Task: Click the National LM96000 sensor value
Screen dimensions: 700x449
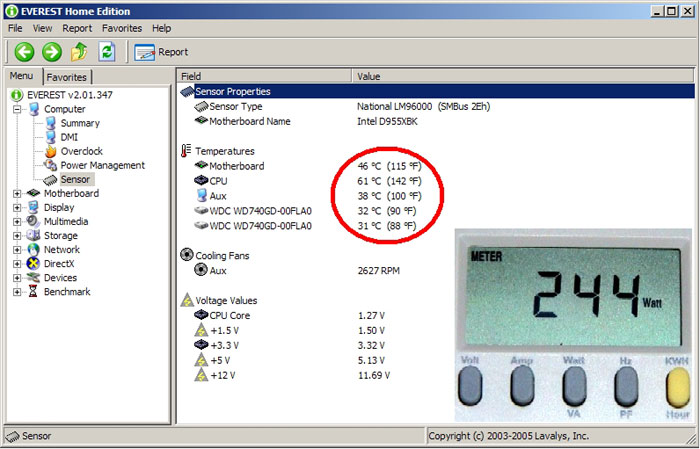Action: tap(423, 107)
